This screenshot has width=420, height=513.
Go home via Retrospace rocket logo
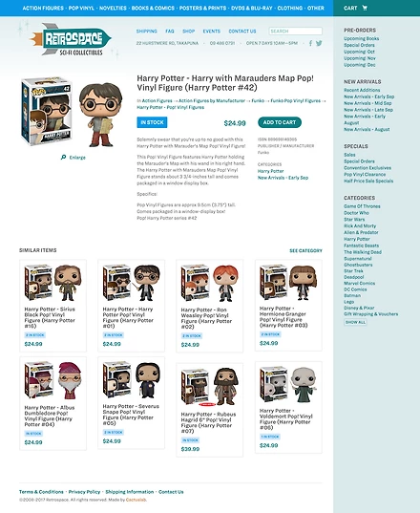coord(71,40)
